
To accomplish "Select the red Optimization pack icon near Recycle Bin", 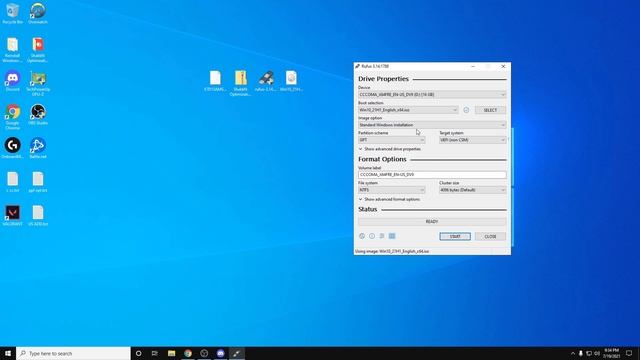I will click(x=38, y=49).
